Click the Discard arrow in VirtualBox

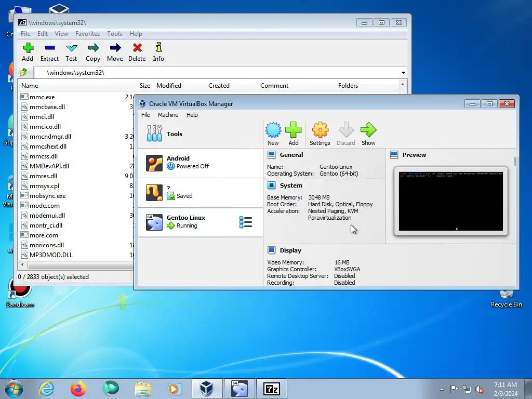[345, 129]
